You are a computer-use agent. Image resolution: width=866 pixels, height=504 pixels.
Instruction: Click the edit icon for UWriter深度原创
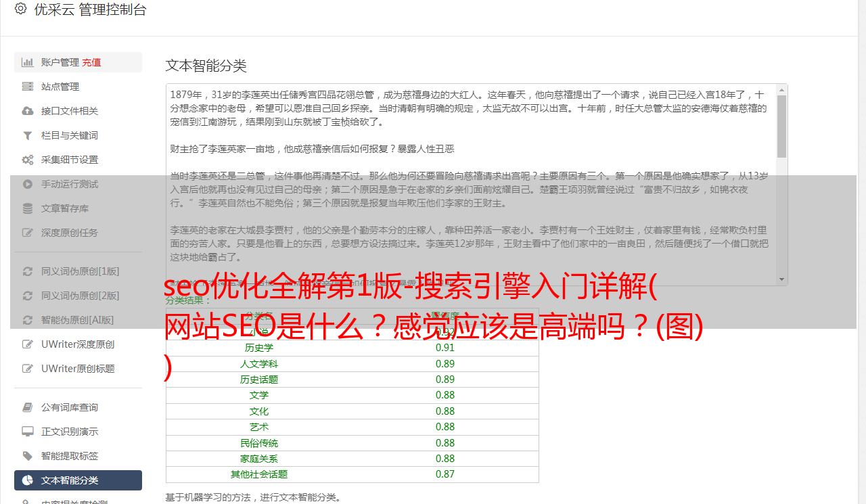tap(28, 344)
